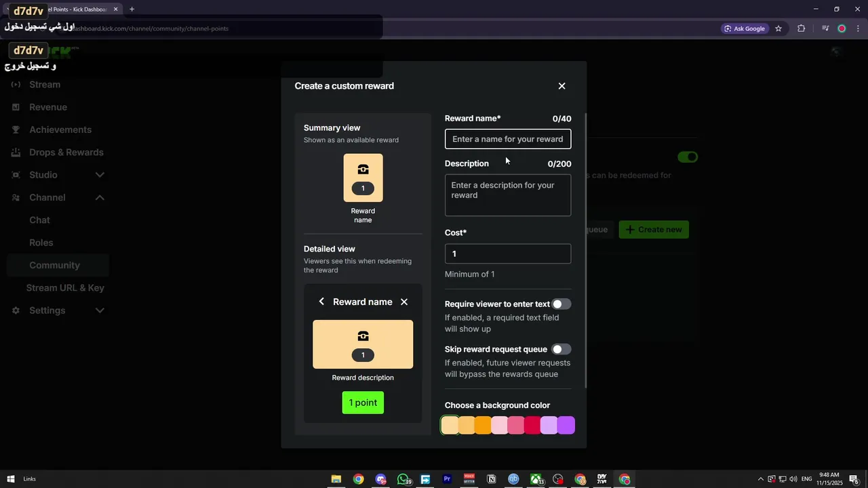The height and width of the screenshot is (488, 868).
Task: Expand the Studio section chevron
Action: pos(100,175)
